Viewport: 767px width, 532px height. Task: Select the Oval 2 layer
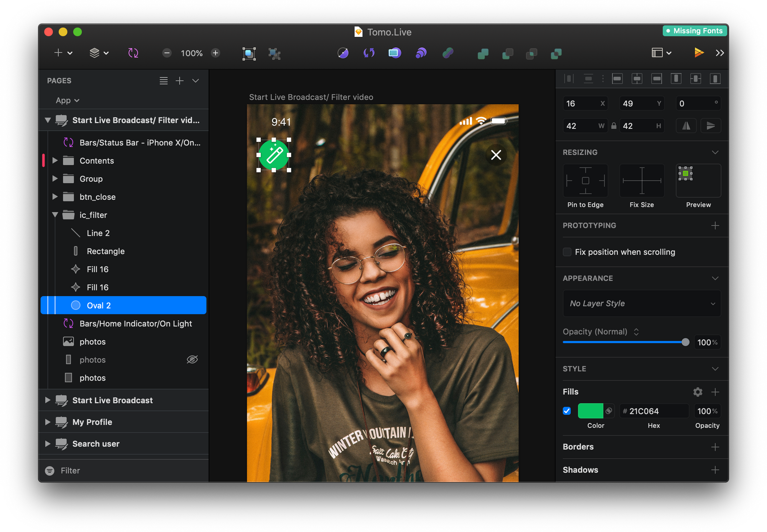[100, 305]
